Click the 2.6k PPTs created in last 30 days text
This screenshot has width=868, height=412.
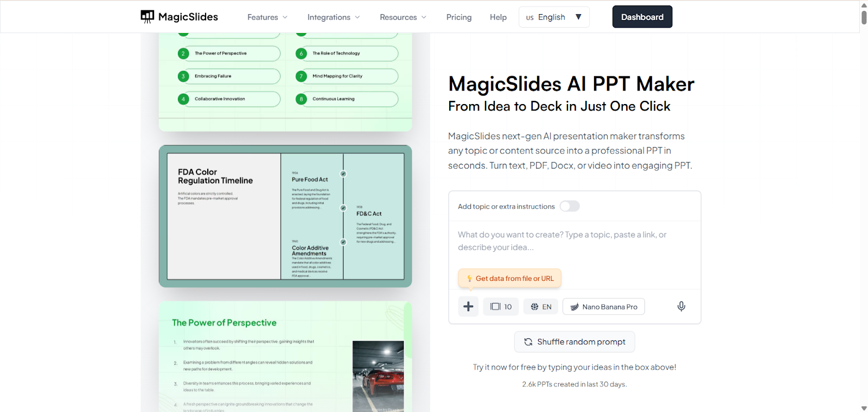(575, 384)
